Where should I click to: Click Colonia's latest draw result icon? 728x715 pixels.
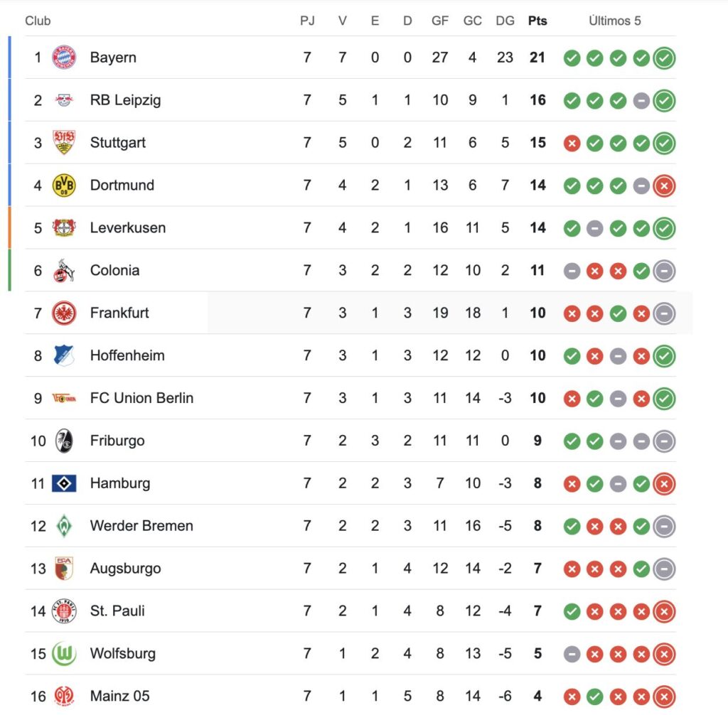(x=664, y=271)
